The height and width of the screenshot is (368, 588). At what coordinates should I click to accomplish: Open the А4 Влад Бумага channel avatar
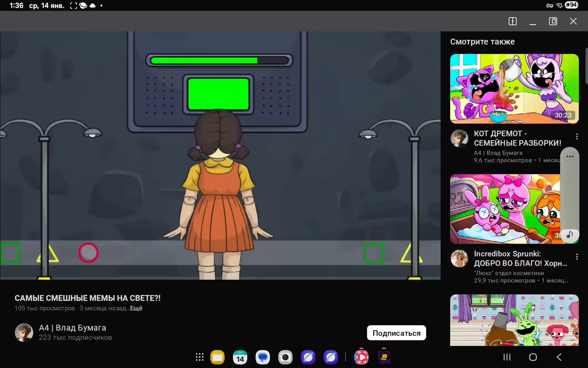click(24, 333)
